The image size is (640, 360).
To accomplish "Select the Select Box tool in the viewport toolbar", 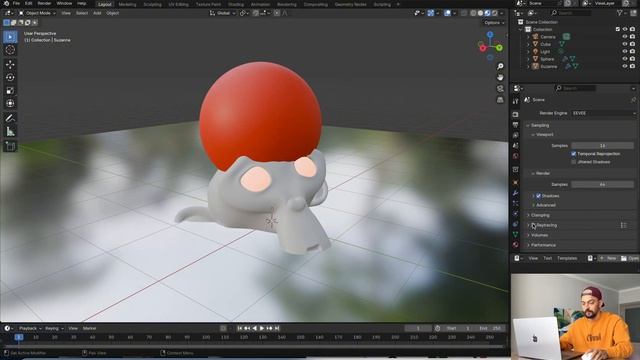I will point(10,37).
